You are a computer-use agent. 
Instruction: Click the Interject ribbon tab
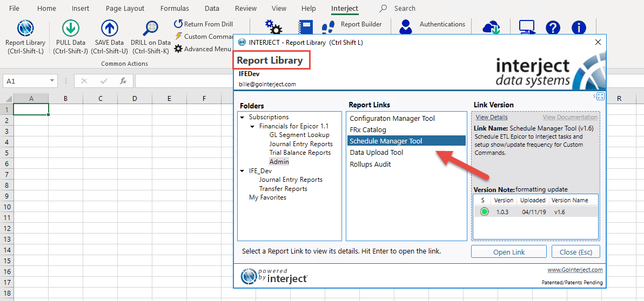click(x=345, y=8)
